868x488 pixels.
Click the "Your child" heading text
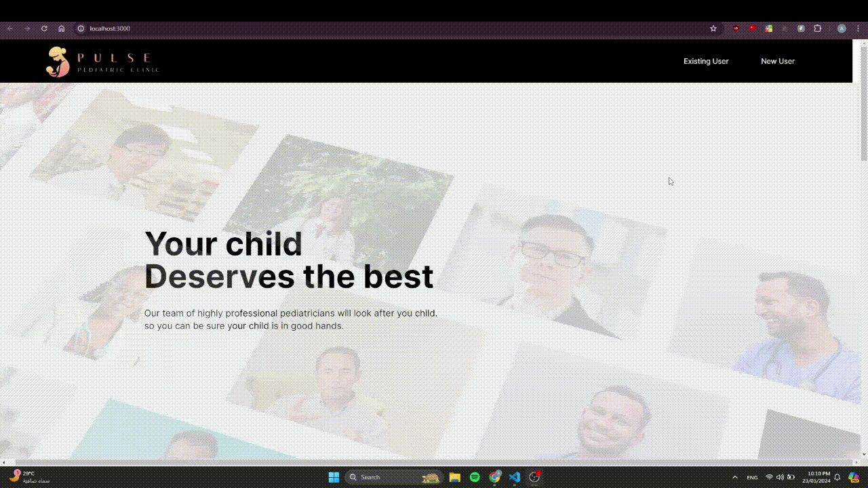coord(223,243)
